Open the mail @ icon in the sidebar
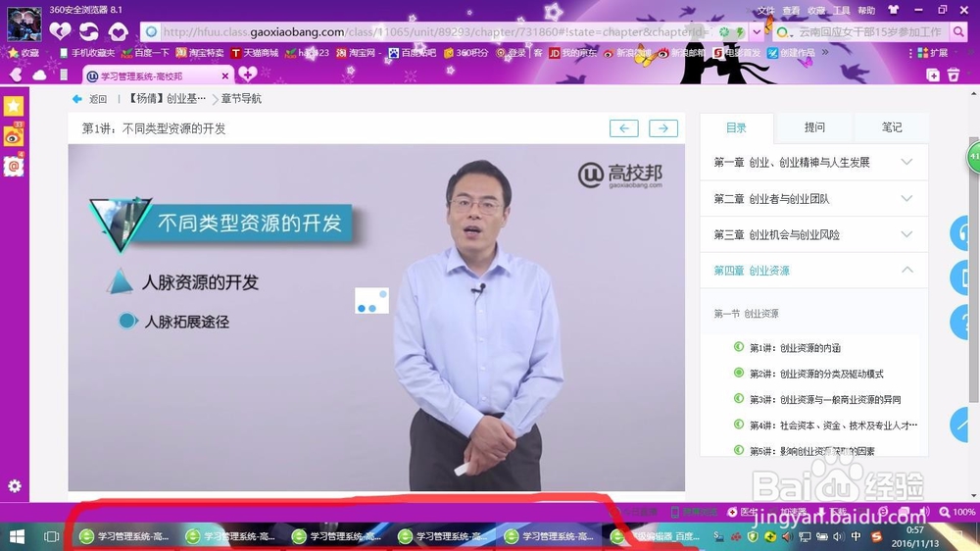This screenshot has width=980, height=551. click(14, 166)
